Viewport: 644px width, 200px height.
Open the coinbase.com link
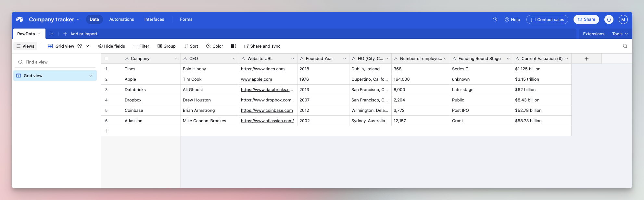[x=267, y=111]
